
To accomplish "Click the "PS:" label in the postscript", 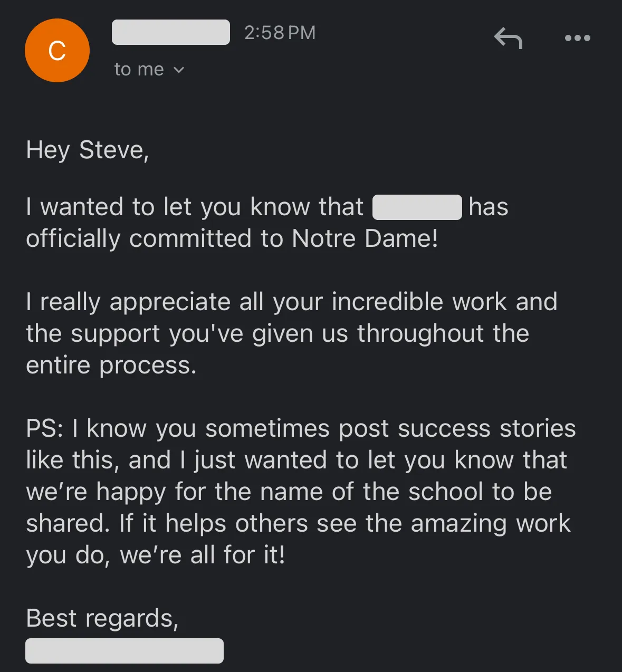I will point(45,428).
